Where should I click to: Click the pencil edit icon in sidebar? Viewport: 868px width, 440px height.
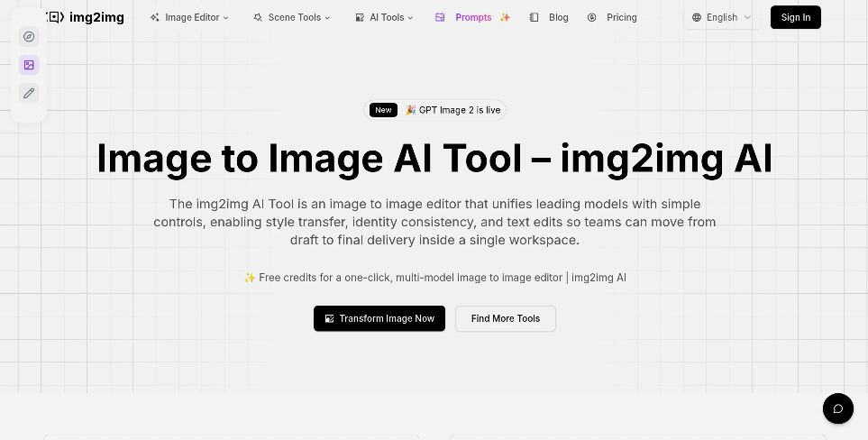29,93
